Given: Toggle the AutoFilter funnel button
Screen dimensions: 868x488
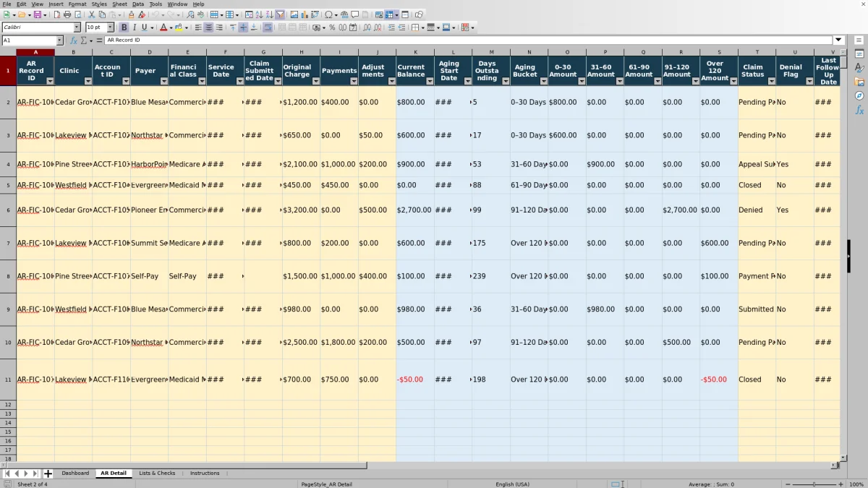Looking at the screenshot, I should click(280, 14).
